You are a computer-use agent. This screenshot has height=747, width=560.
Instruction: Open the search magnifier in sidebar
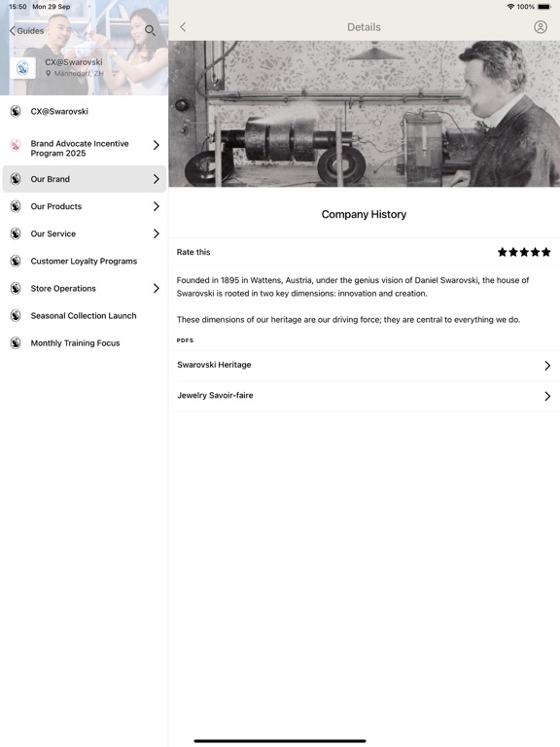pyautogui.click(x=150, y=30)
